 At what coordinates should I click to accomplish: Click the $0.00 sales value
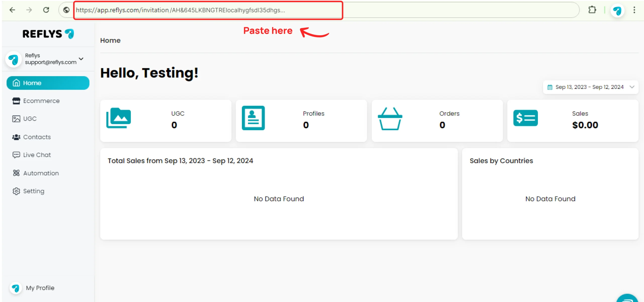(x=585, y=125)
